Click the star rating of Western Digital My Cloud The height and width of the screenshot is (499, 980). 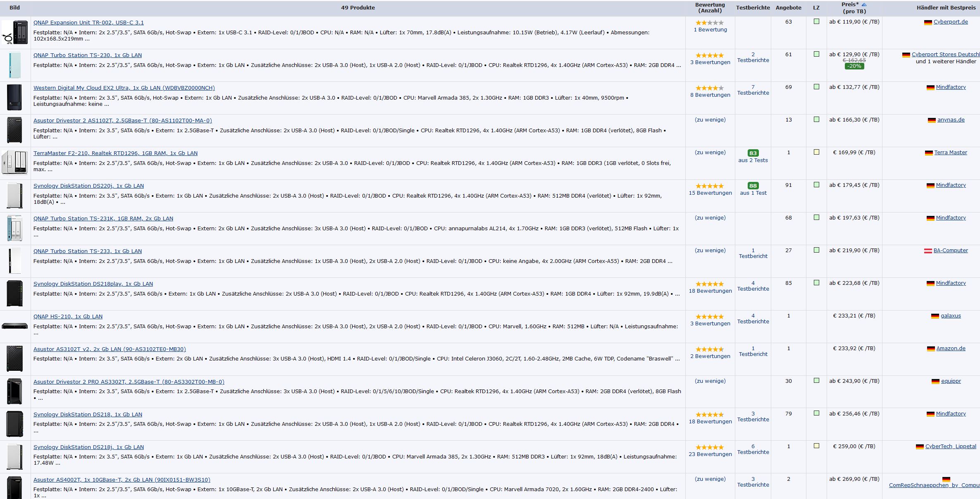point(709,88)
